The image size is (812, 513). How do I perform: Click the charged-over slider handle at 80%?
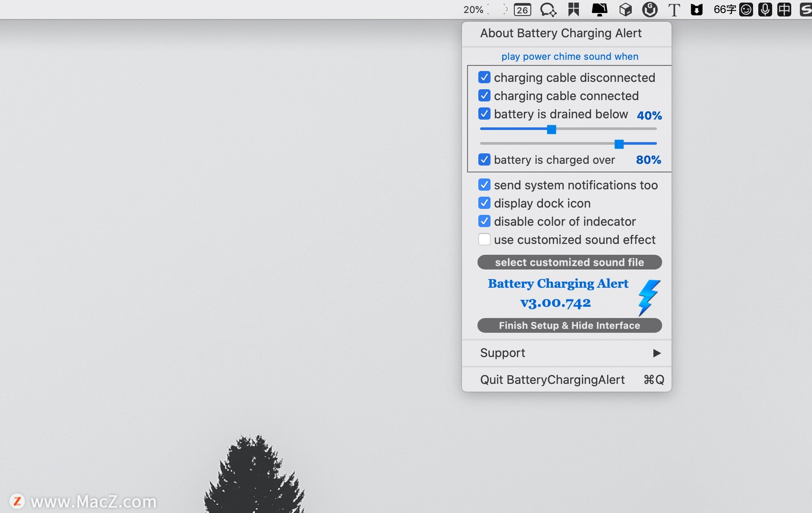(x=619, y=144)
